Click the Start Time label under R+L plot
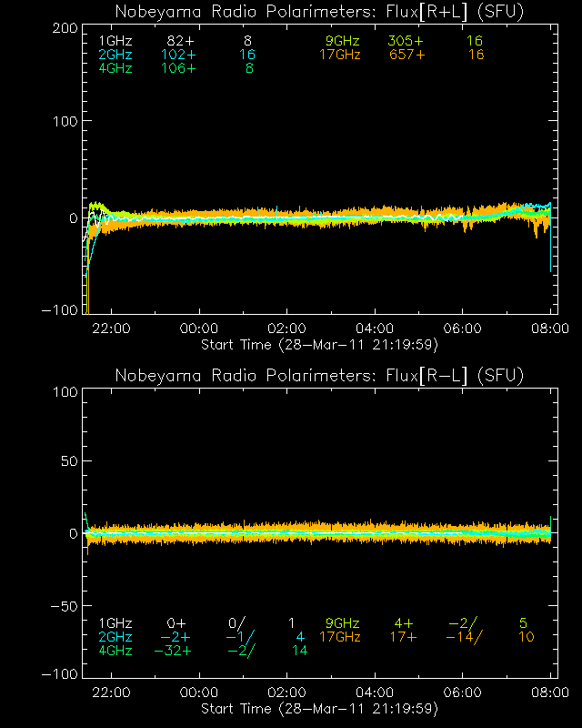Image resolution: width=582 pixels, height=728 pixels. tap(319, 344)
